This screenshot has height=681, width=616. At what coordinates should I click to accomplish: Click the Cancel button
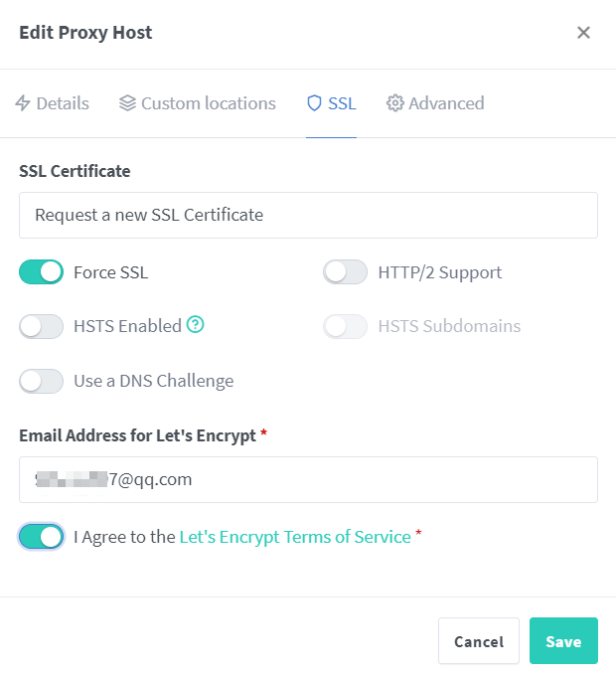(479, 641)
